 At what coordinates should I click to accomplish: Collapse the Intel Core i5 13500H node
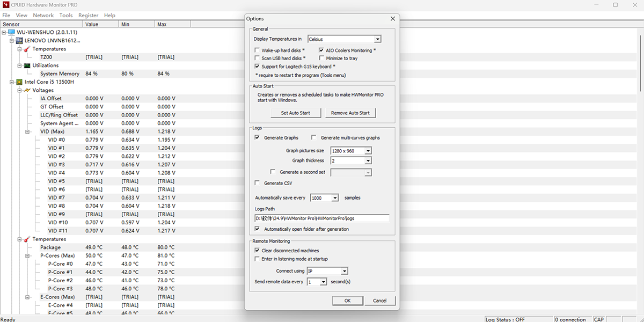click(x=12, y=82)
